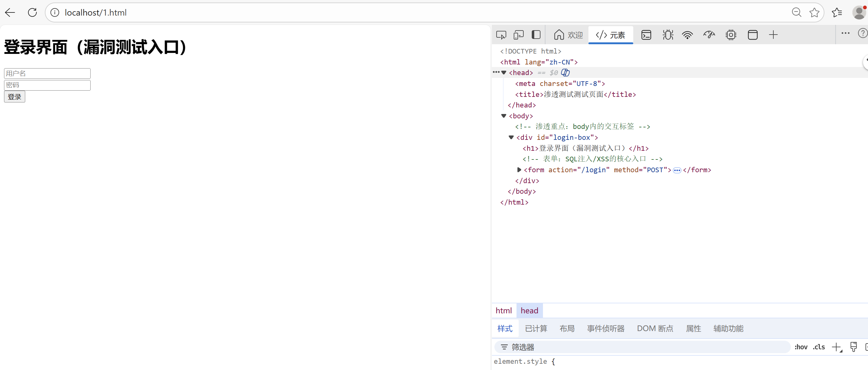Collapse the head element node
This screenshot has width=868, height=370.
click(504, 73)
